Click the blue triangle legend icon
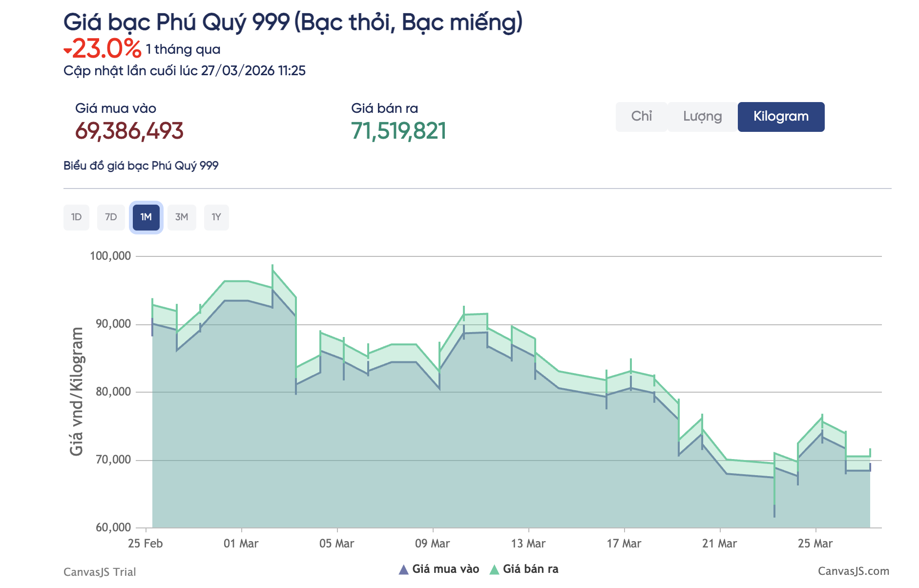 coord(403,568)
